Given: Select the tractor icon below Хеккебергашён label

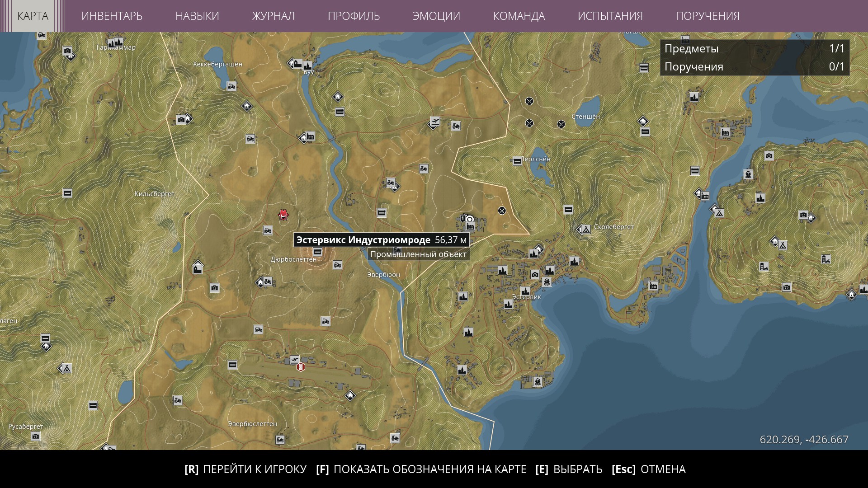Looking at the screenshot, I should 231,86.
